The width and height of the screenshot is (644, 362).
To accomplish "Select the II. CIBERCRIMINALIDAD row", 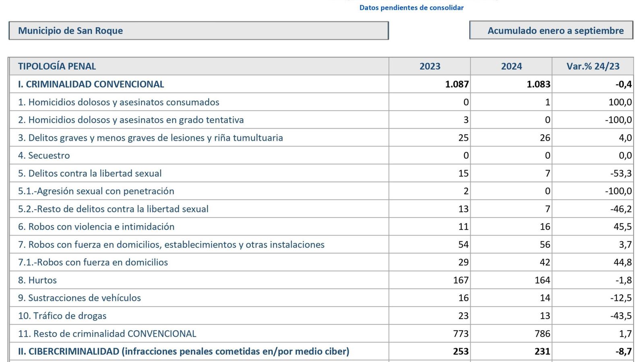I will (183, 351).
